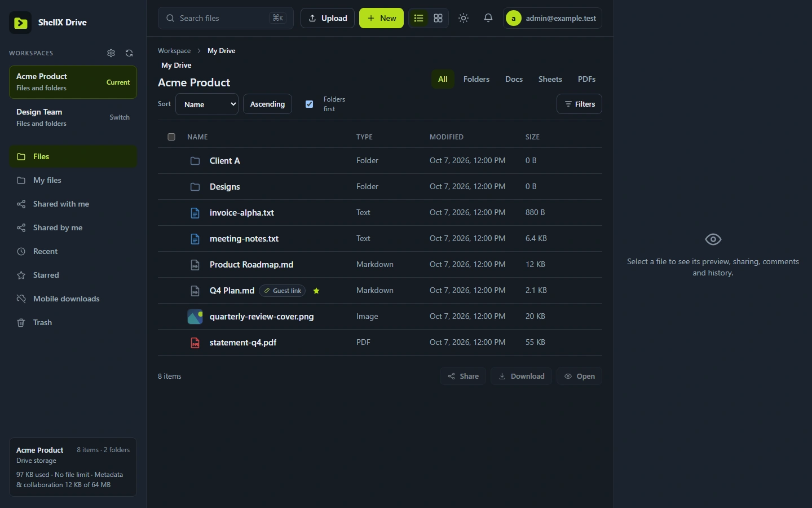Select the All filter tab
Image resolution: width=812 pixels, height=508 pixels.
pyautogui.click(x=443, y=79)
